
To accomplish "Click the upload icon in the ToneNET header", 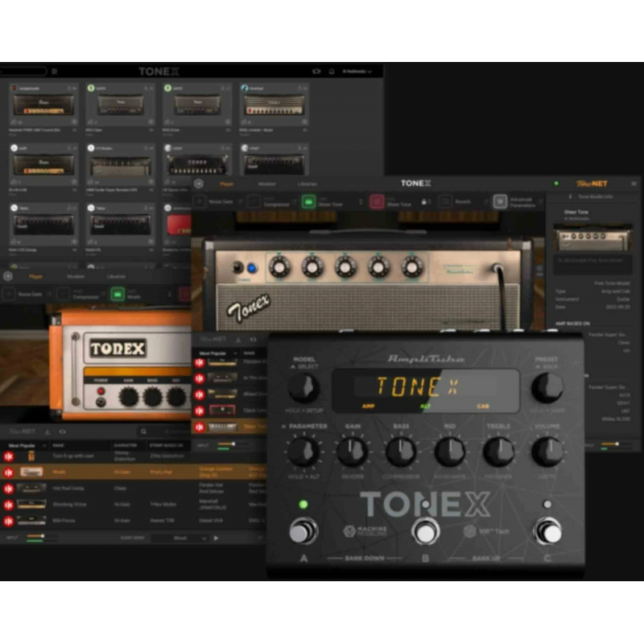I will 47,431.
